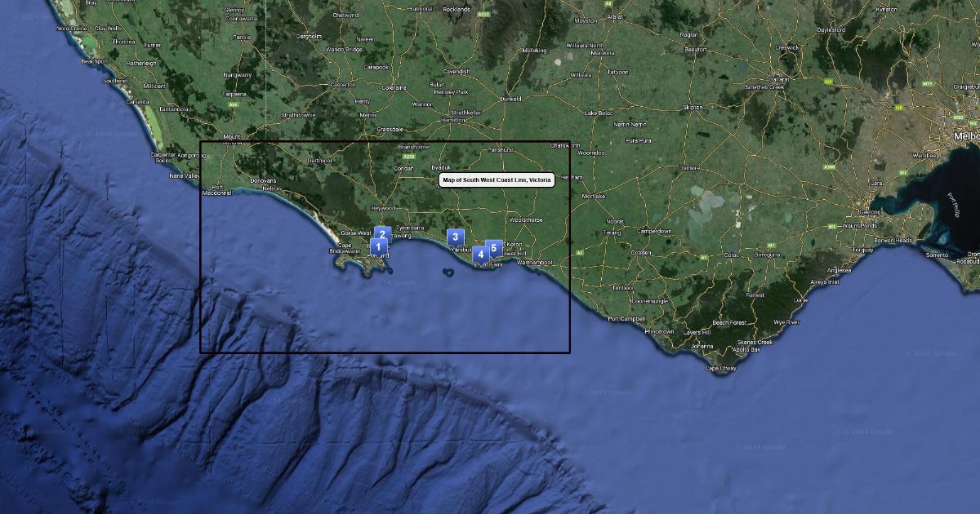Click map marker number 1 at Portland
Viewport: 980px width, 514px height.
377,246
